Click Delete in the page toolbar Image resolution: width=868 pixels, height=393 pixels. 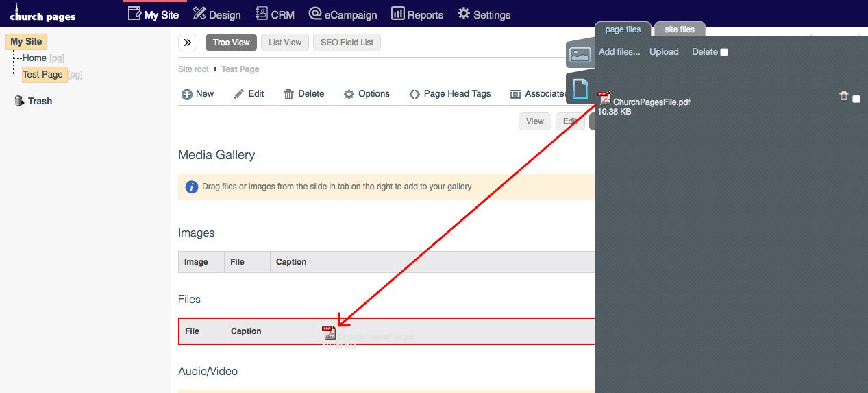(x=304, y=94)
